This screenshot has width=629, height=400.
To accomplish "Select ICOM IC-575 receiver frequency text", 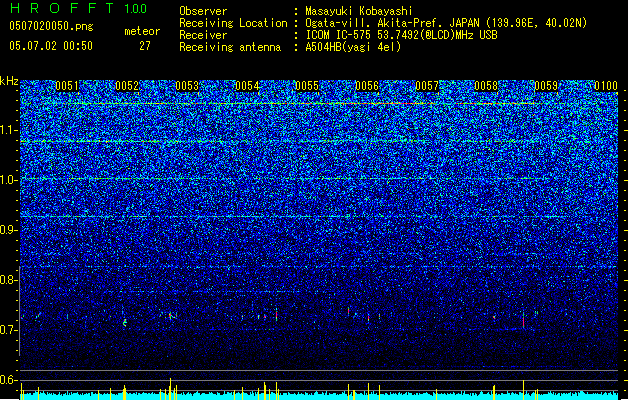I will (x=401, y=35).
